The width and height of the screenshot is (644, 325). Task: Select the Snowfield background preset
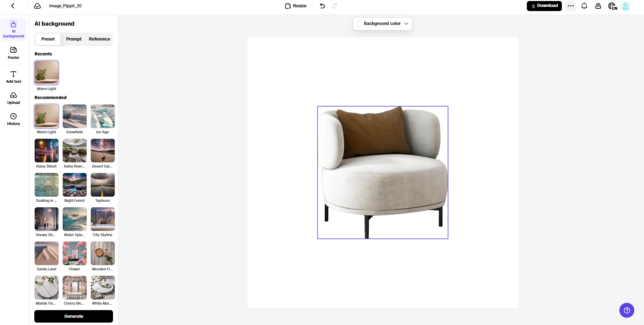pos(75,116)
